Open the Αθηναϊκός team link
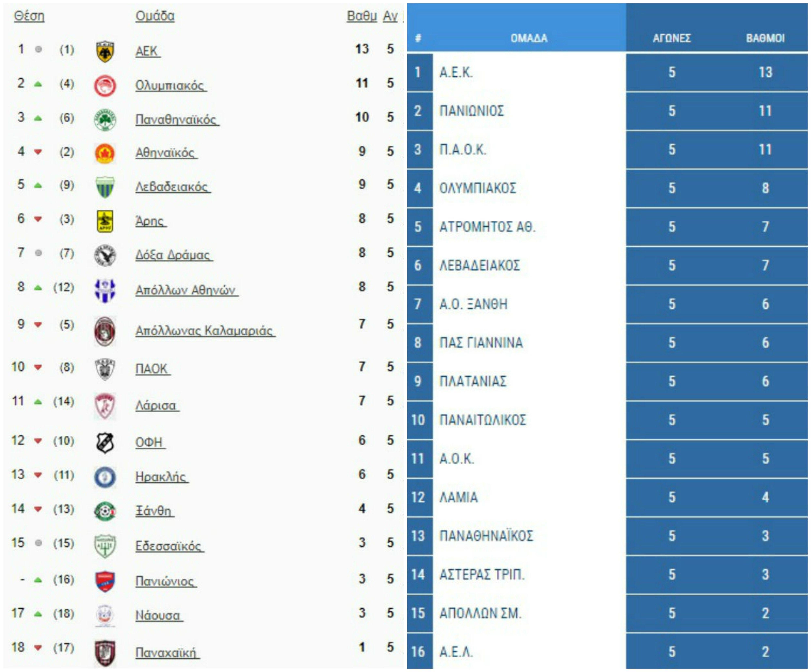The image size is (811, 672). 165,153
